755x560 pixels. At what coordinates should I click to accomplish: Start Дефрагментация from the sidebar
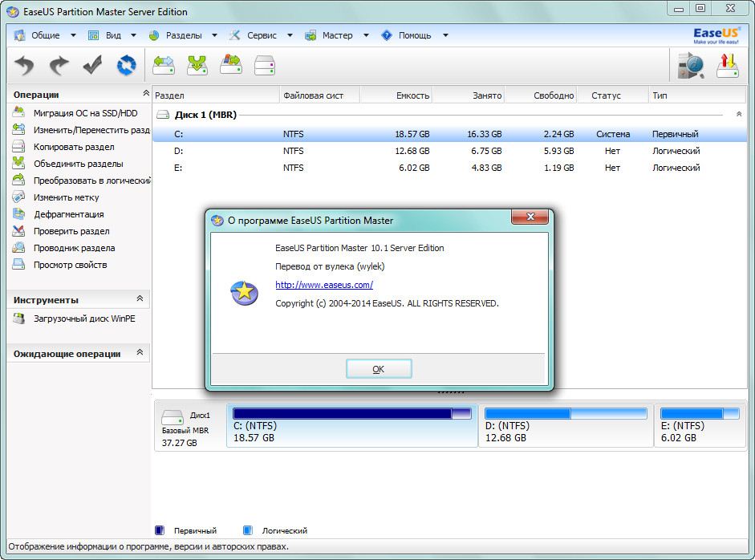(69, 214)
